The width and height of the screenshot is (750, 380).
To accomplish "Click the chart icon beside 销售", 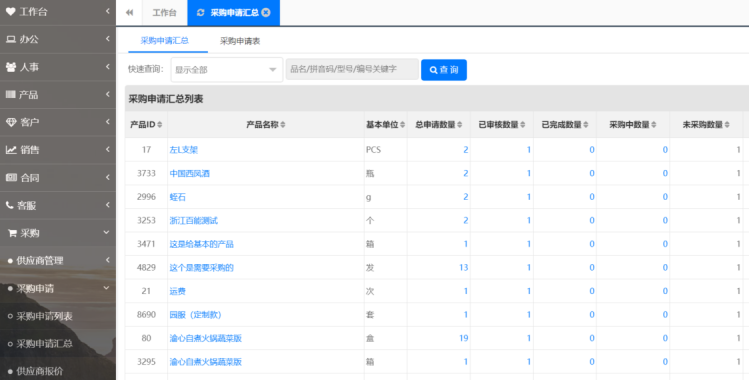I will click(11, 150).
